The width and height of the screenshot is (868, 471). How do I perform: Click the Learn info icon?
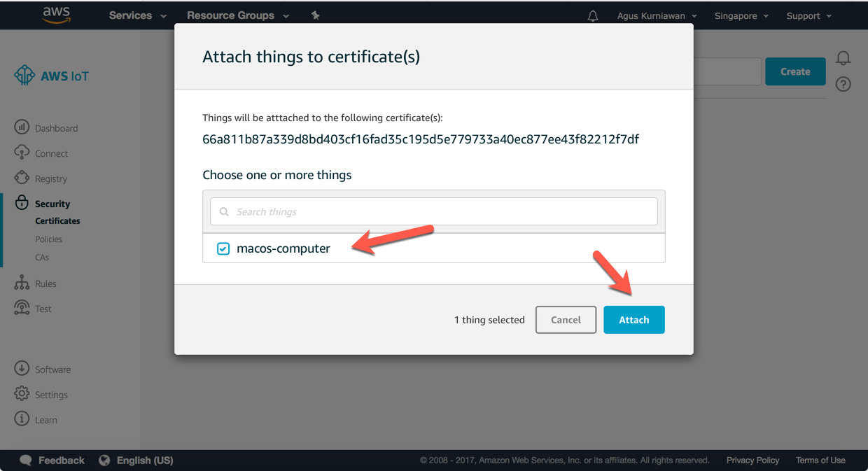(x=22, y=419)
